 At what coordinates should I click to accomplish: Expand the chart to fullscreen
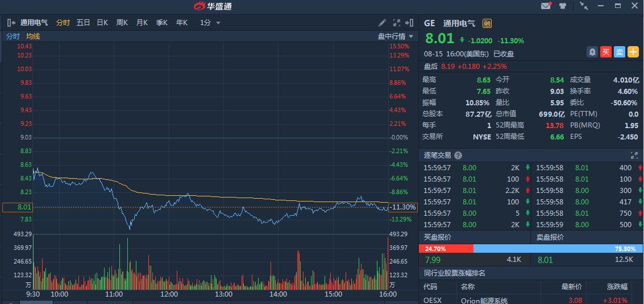[396, 23]
